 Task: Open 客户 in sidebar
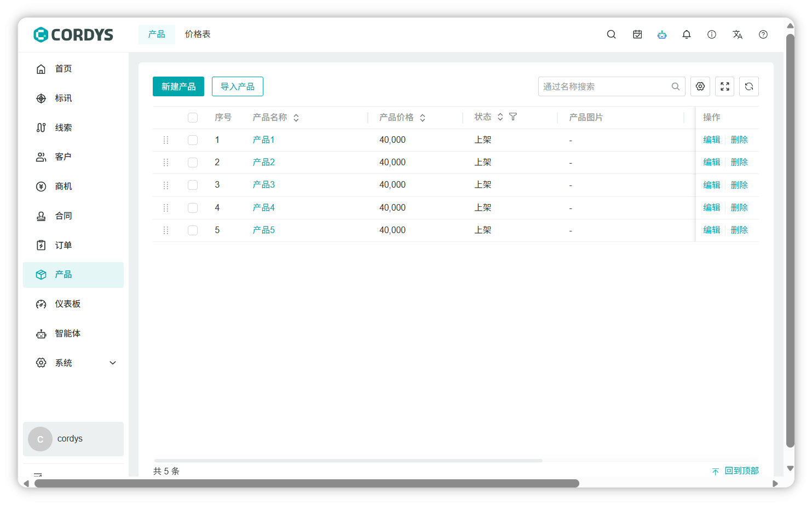(x=73, y=157)
